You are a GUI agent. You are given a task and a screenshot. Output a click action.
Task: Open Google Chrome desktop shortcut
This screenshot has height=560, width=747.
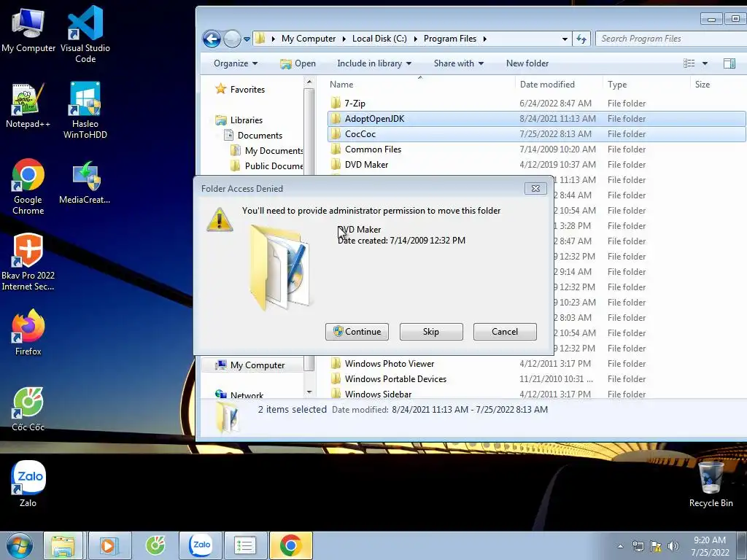click(28, 187)
